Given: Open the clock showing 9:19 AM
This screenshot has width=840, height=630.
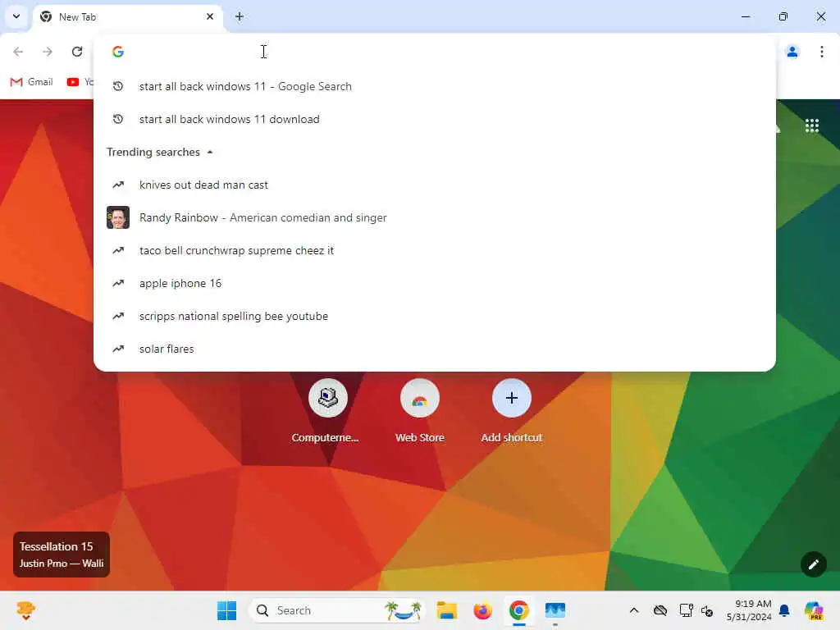Looking at the screenshot, I should coord(749,610).
